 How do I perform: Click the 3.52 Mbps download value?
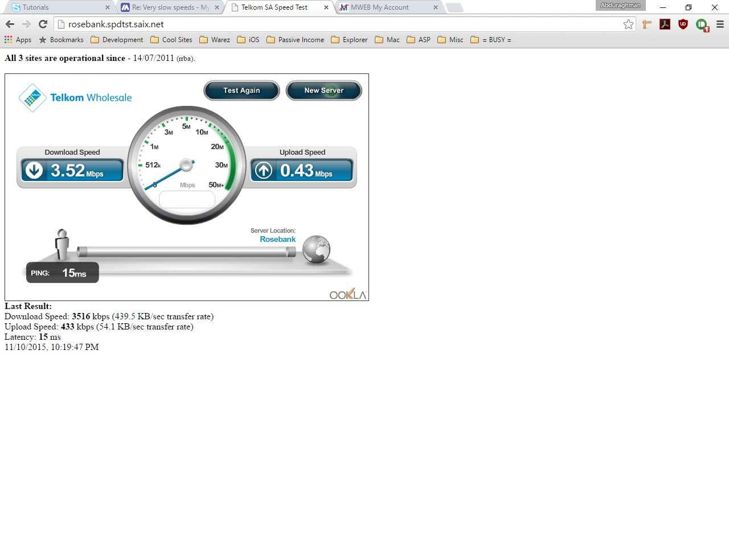click(77, 171)
